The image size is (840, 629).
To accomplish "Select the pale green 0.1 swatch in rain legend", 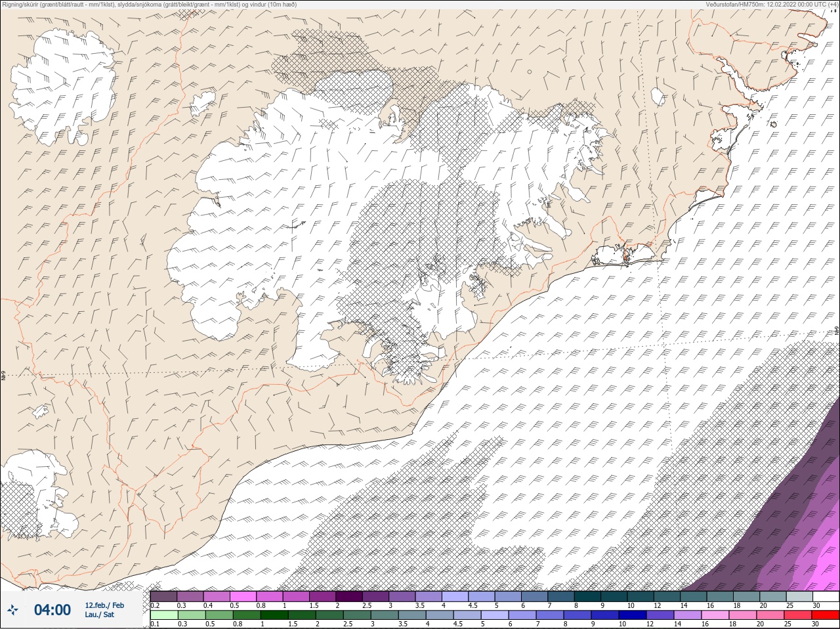I will coord(164,615).
